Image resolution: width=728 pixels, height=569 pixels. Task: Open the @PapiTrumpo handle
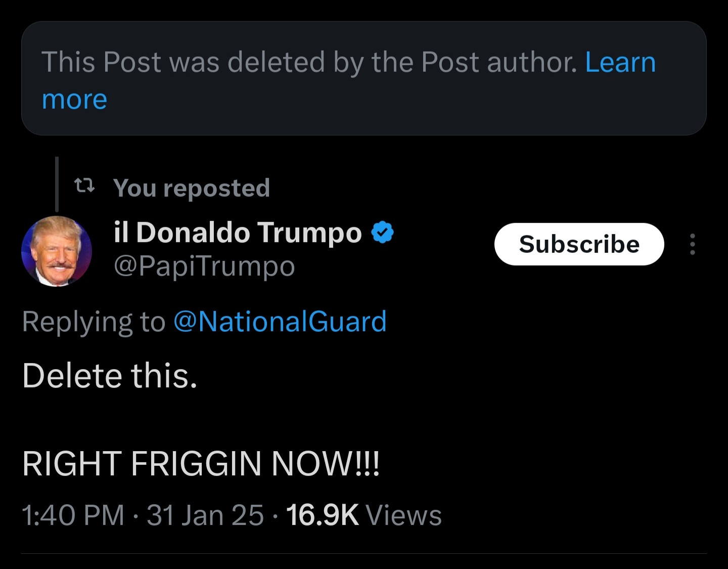204,266
